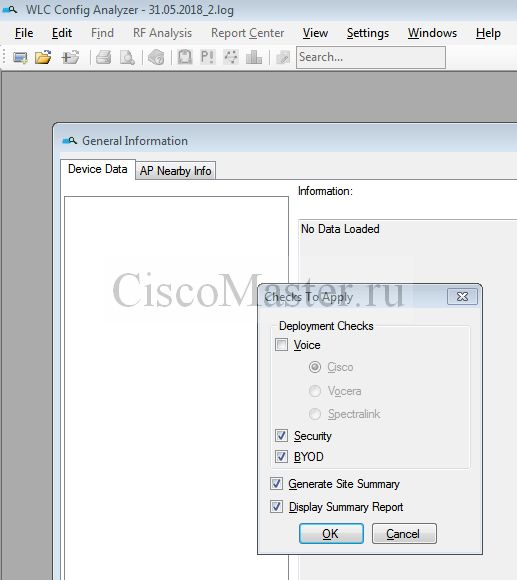Enable the Voice deployment check
The width and height of the screenshot is (517, 580).
pyautogui.click(x=281, y=345)
